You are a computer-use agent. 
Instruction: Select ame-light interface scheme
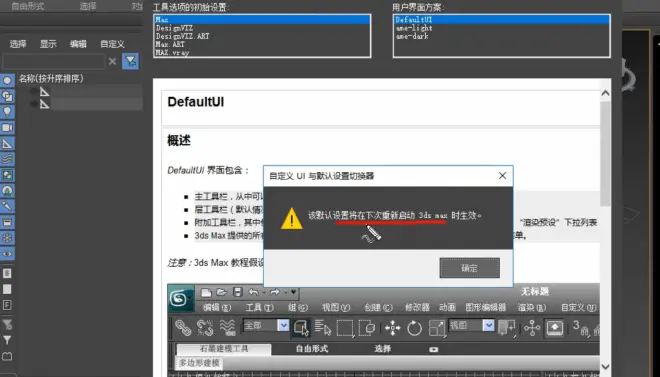coord(501,28)
